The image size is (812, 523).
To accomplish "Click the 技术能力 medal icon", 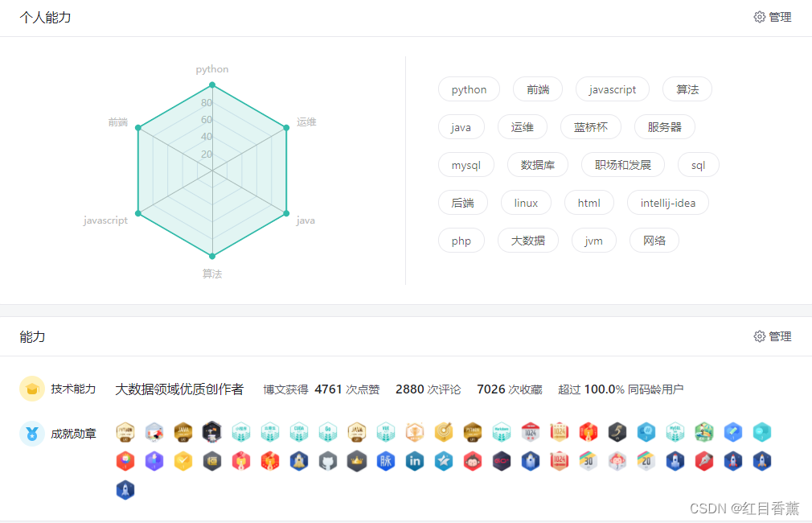I will (32, 389).
